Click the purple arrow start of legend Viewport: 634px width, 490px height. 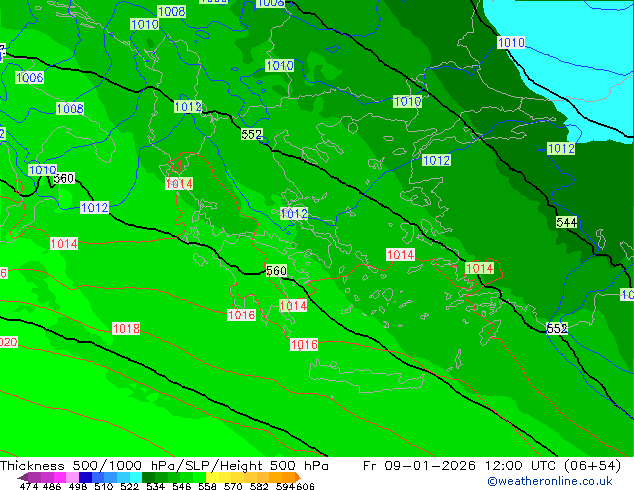pos(23,477)
